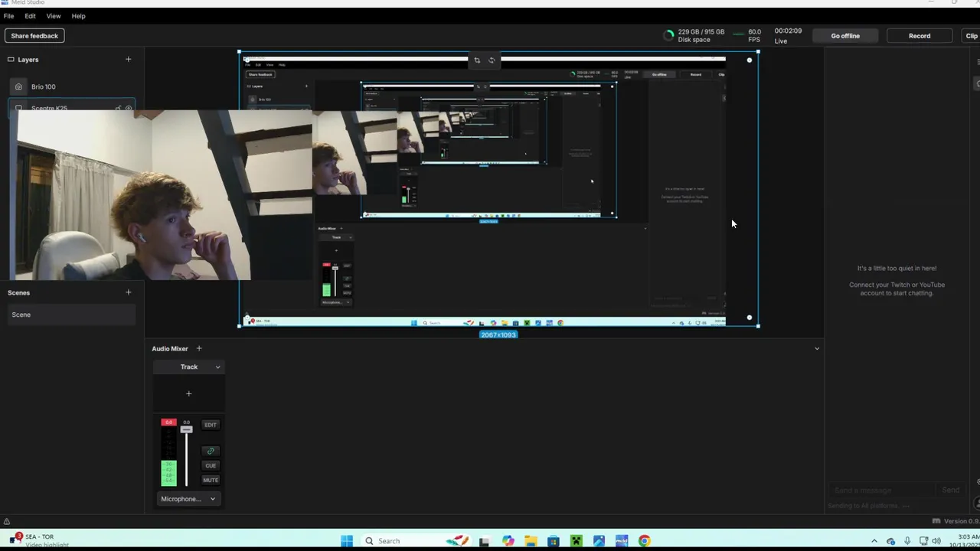The height and width of the screenshot is (551, 980).
Task: Click the Clip button
Action: click(971, 36)
